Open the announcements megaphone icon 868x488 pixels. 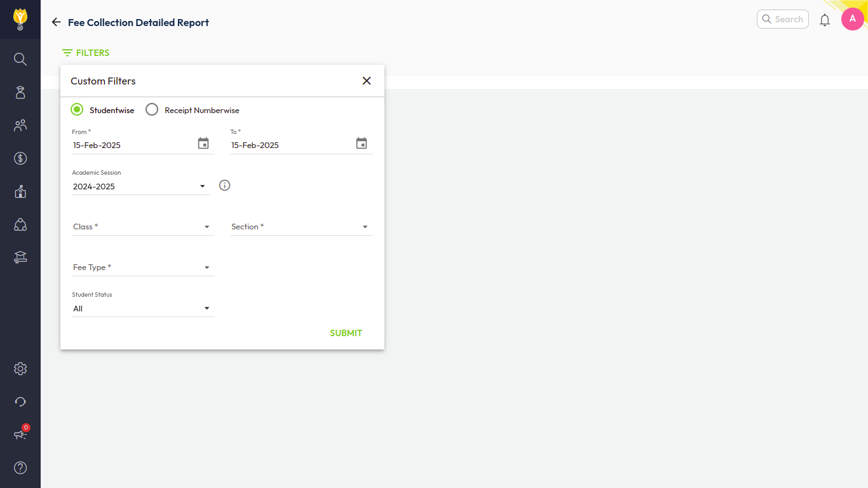pos(20,435)
